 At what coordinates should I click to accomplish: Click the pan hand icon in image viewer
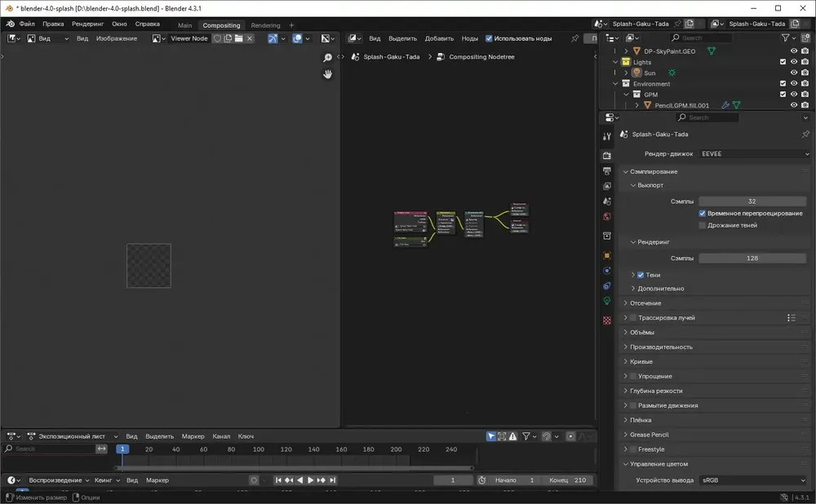point(327,74)
